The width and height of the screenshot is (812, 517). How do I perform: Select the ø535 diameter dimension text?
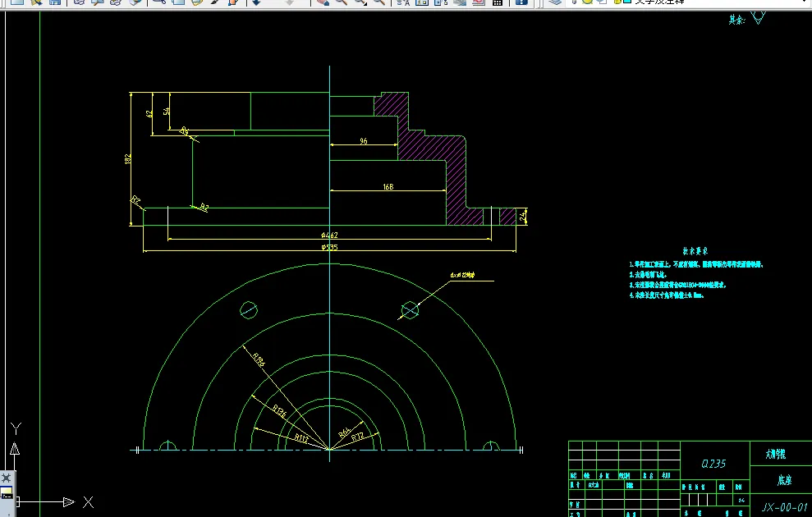click(x=329, y=247)
